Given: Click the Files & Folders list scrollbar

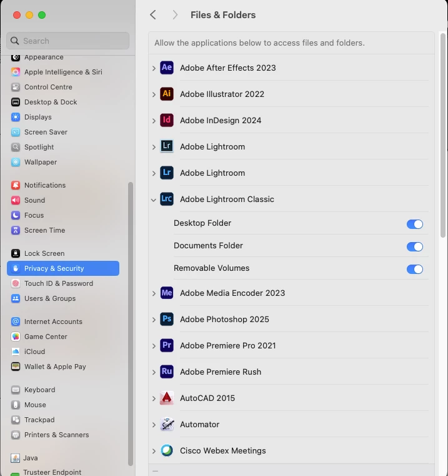Looking at the screenshot, I should 443,135.
